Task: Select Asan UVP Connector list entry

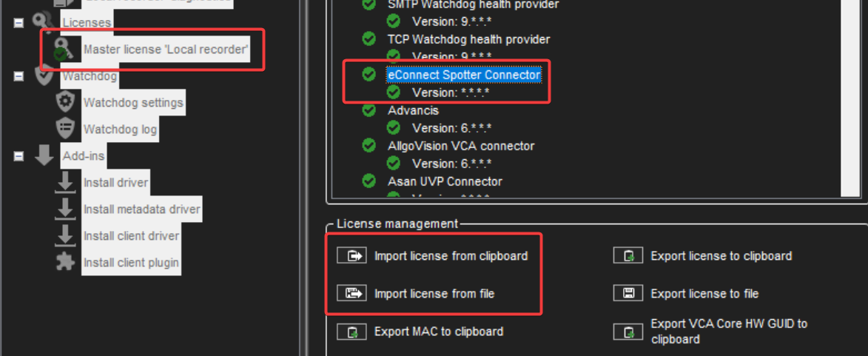Action: [445, 181]
